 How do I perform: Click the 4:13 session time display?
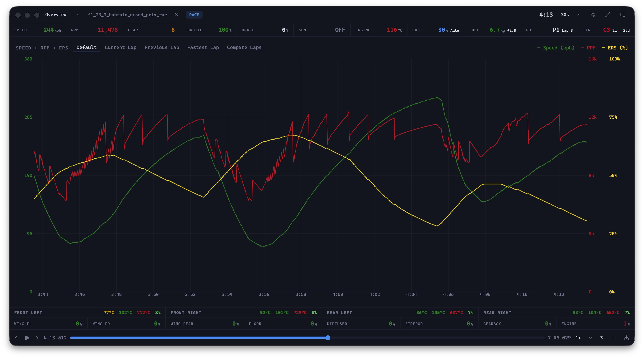[x=546, y=15]
